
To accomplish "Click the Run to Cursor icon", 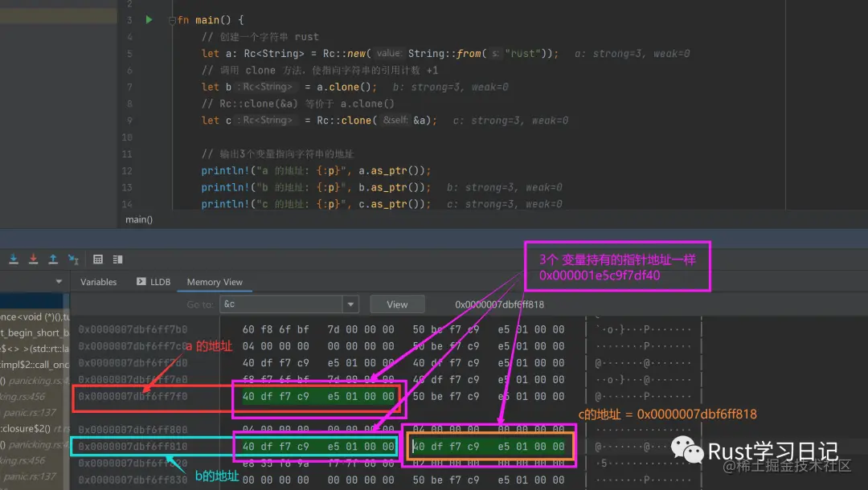I will (73, 259).
